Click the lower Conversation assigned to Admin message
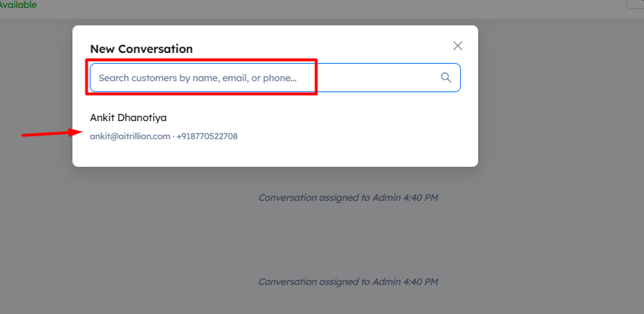This screenshot has width=644, height=314. (348, 281)
